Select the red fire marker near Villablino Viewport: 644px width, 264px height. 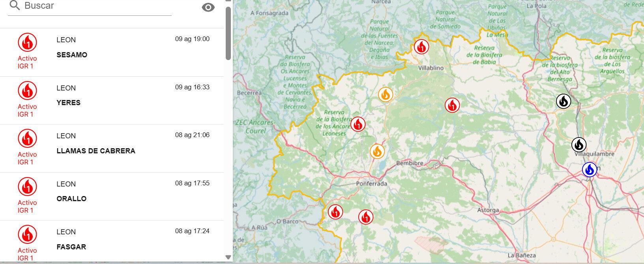[421, 47]
